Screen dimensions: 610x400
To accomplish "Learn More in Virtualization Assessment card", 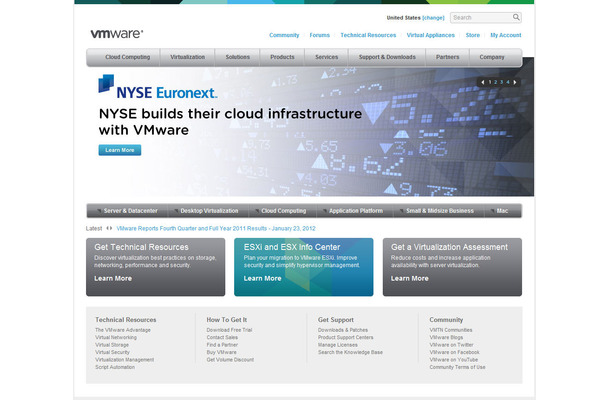I will coord(410,278).
